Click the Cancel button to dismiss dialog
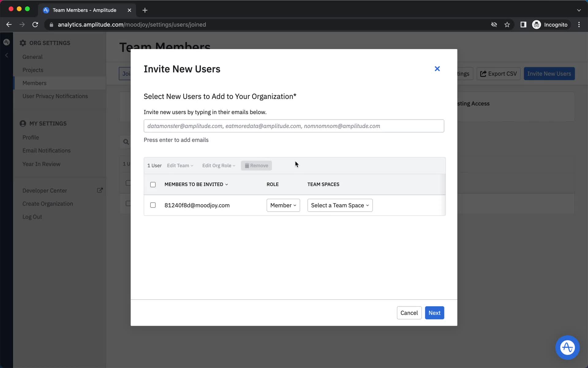Screen dimensions: 588x368 [x=409, y=313]
